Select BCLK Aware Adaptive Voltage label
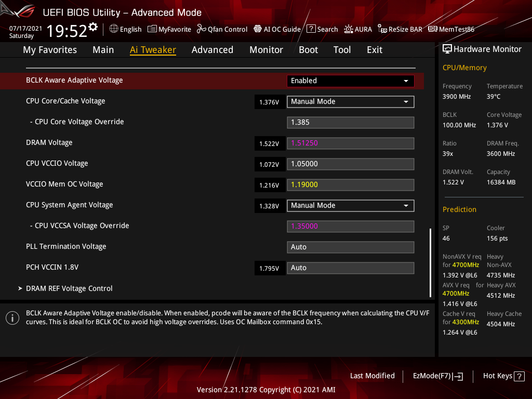Viewport: 532px width, 399px height. pos(74,81)
